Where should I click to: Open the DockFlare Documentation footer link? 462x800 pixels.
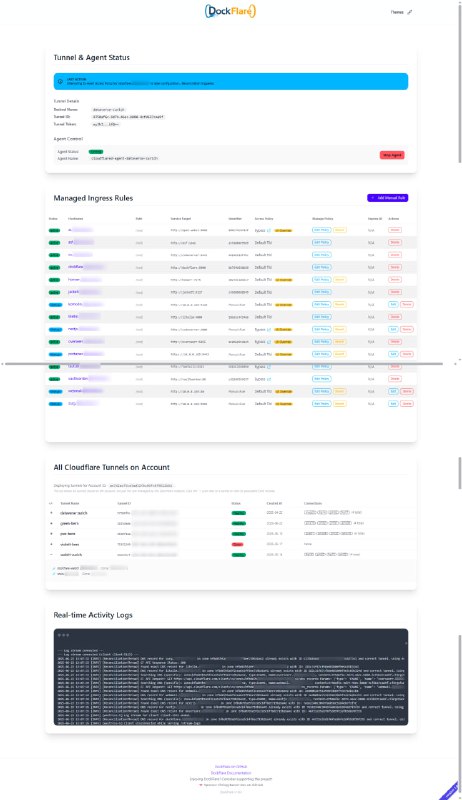(x=231, y=773)
